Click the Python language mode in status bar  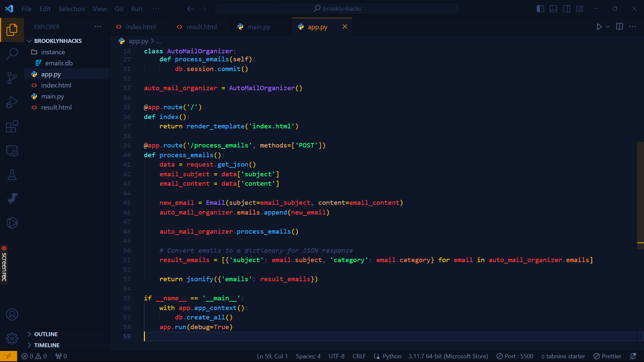[392, 356]
